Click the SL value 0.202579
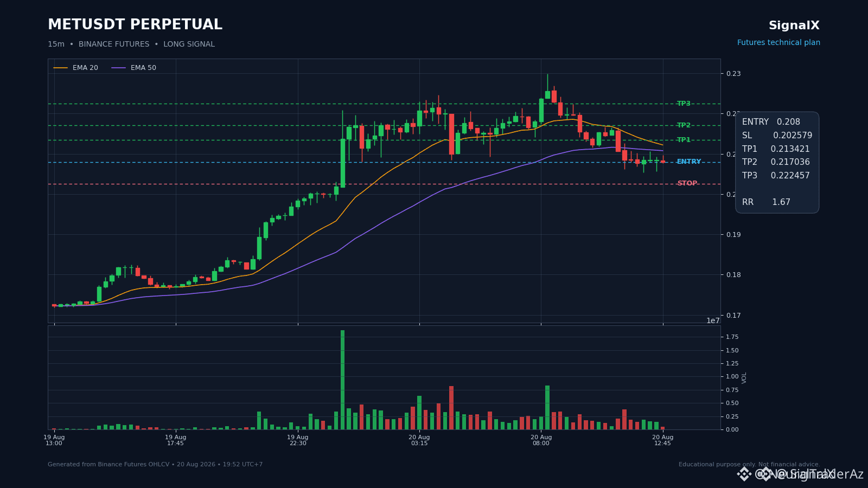This screenshot has width=868, height=488. [x=793, y=136]
